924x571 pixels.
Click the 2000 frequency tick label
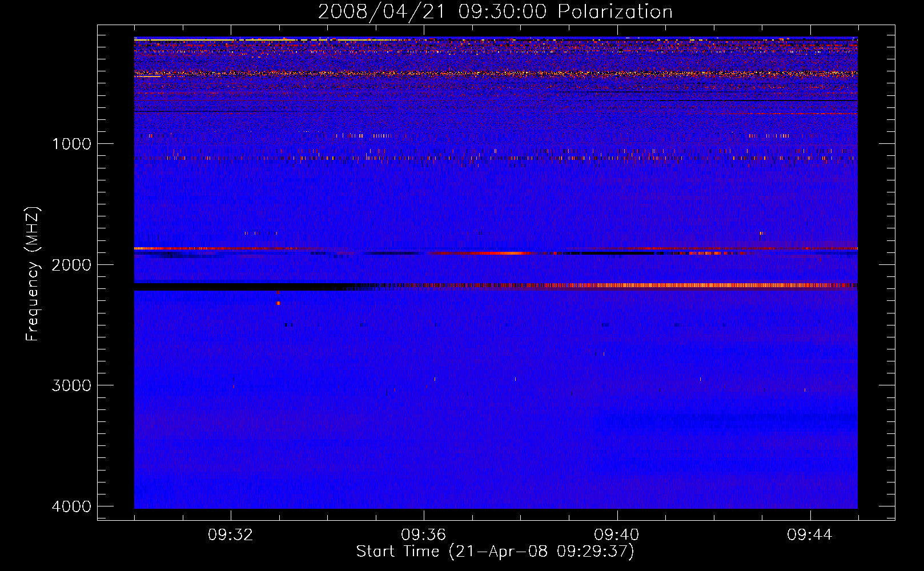point(71,264)
